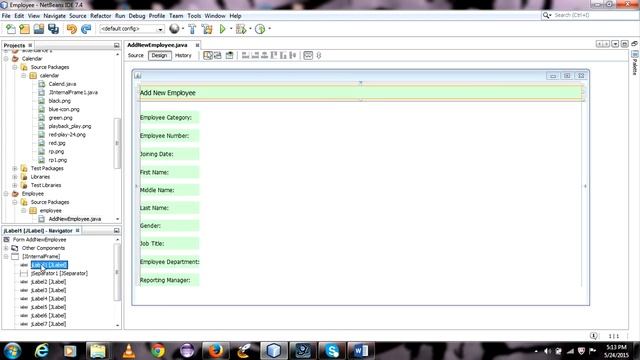This screenshot has height=360, width=640.
Task: Open the Tools menu
Action: click(x=194, y=16)
